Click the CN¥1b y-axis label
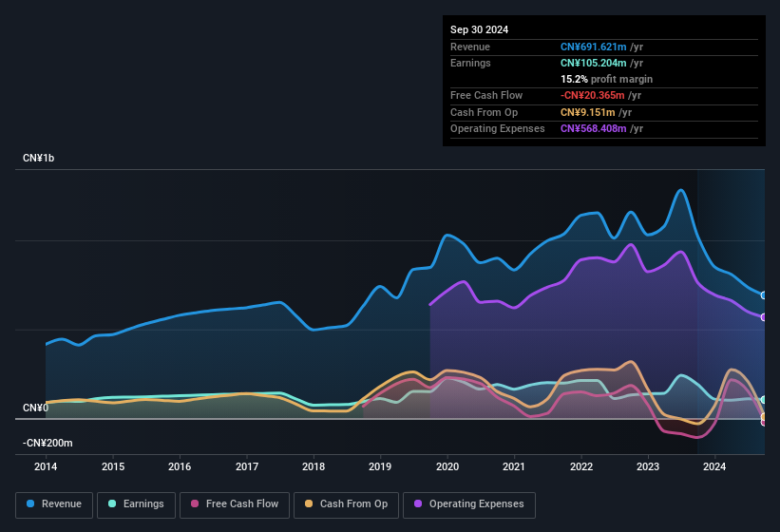This screenshot has width=780, height=532. (38, 158)
